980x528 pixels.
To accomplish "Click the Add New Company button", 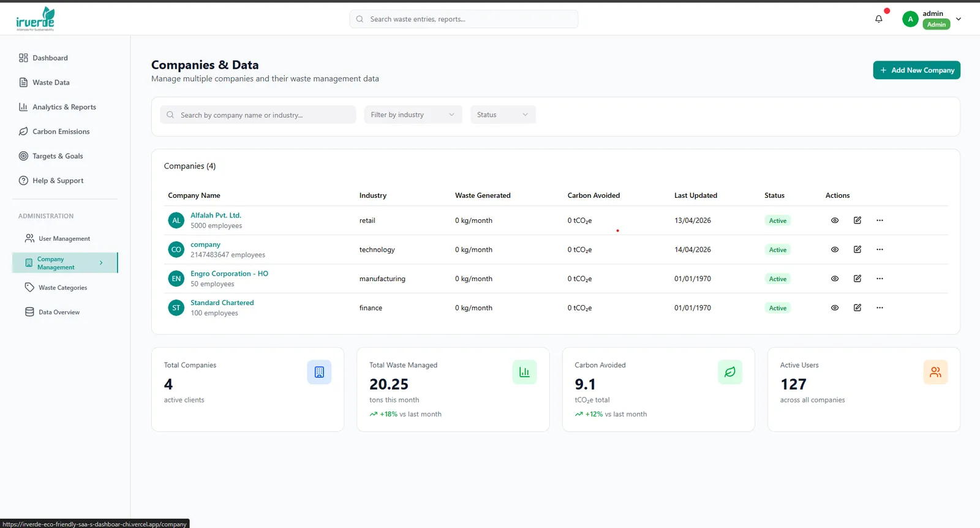I will click(916, 70).
